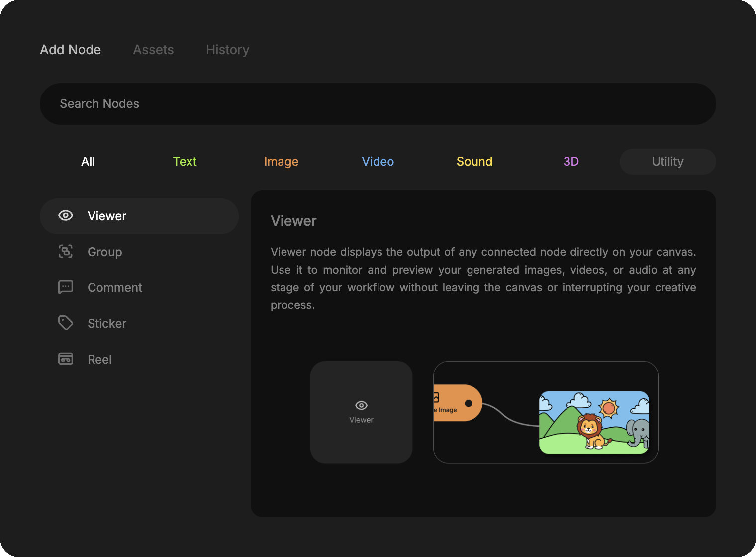The image size is (756, 557).
Task: Go to the Add Node tab
Action: pyautogui.click(x=71, y=50)
